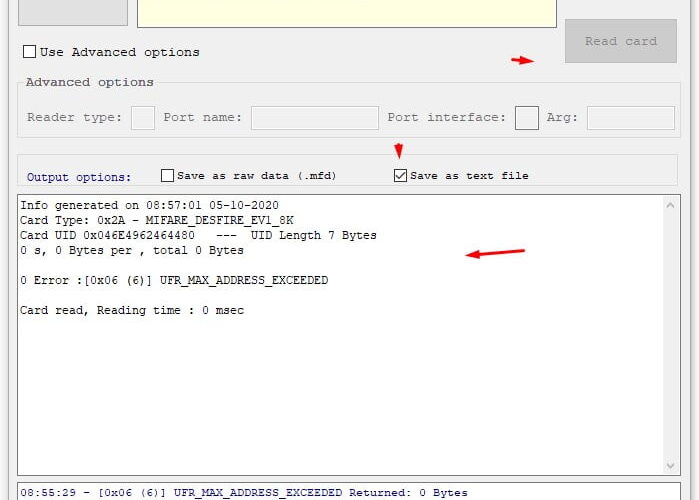Click the gray button at top left
The image size is (699, 500).
coord(73,12)
